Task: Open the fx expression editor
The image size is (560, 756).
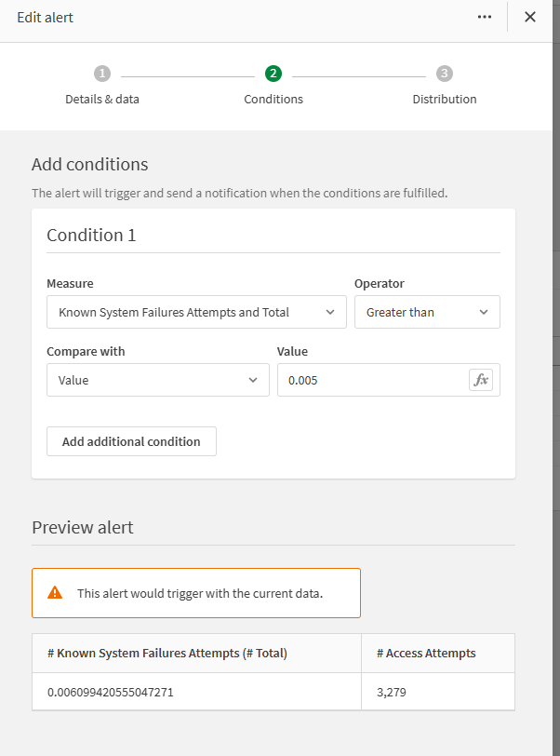Action: coord(481,380)
